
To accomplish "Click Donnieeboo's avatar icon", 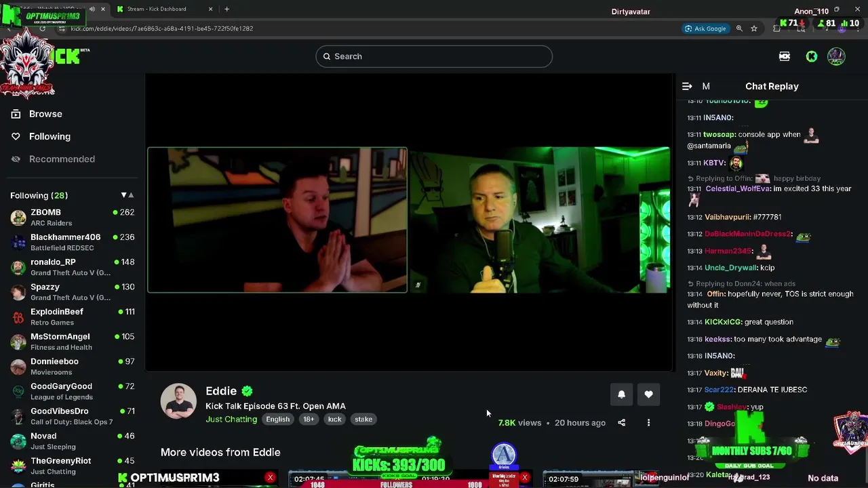I will pos(18,367).
